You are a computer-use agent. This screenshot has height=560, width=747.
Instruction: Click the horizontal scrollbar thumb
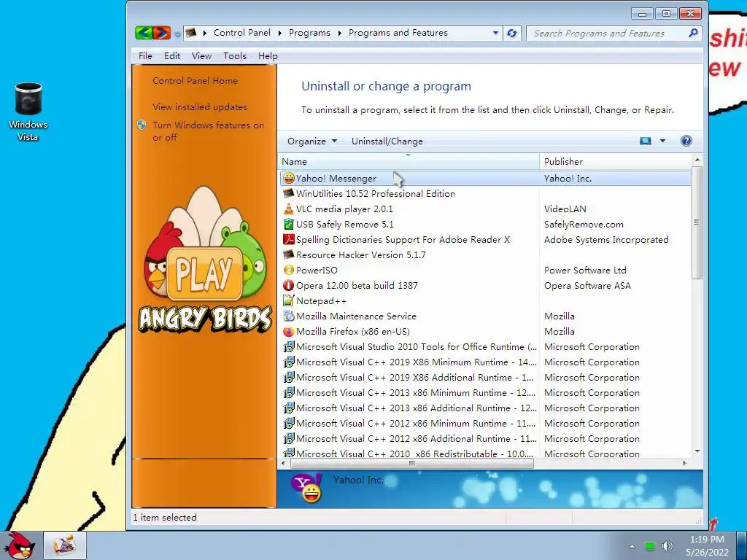coord(411,463)
